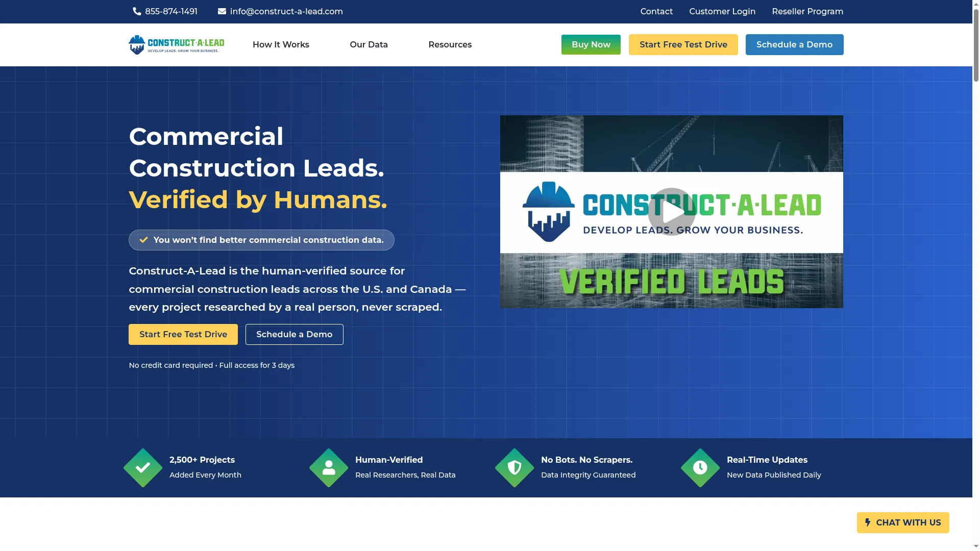The width and height of the screenshot is (980, 551).
Task: Click the green Buy Now button
Action: pos(591,45)
